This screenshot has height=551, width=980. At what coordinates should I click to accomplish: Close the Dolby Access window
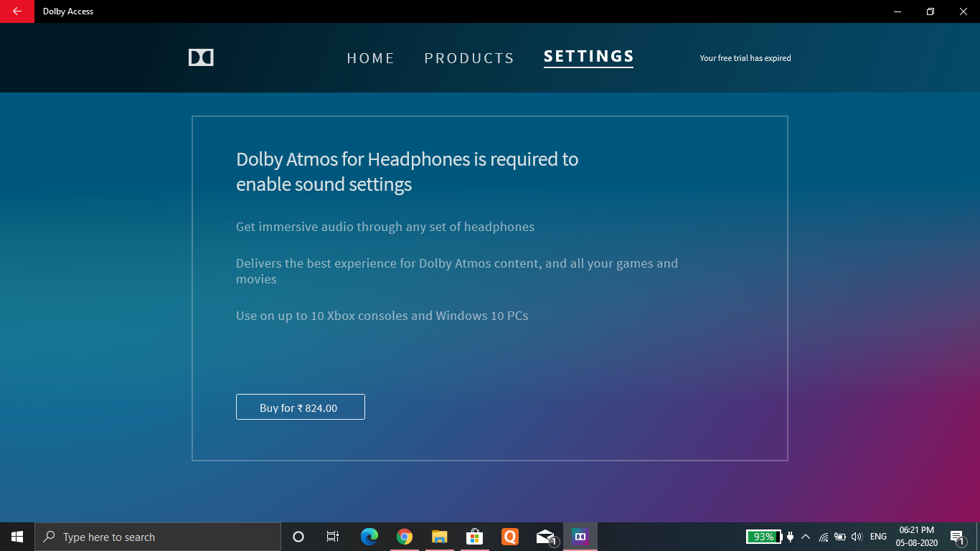(x=963, y=11)
